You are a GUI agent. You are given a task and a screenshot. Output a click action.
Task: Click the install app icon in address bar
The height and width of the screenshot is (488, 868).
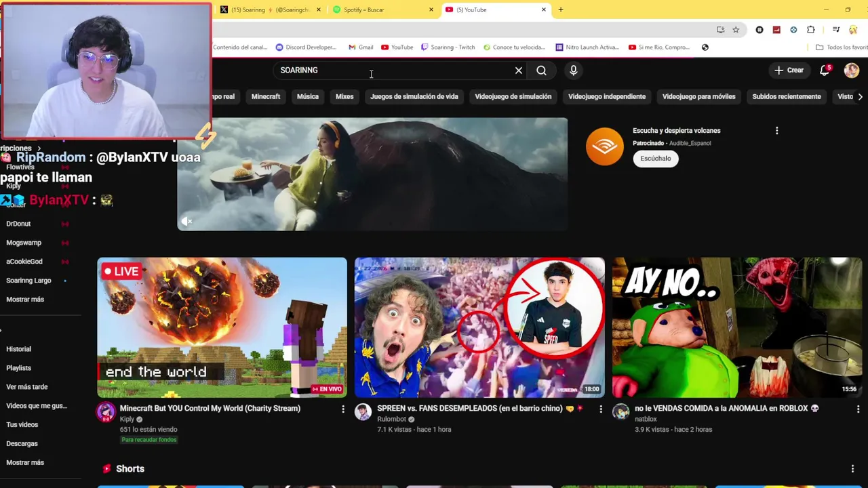pyautogui.click(x=720, y=30)
